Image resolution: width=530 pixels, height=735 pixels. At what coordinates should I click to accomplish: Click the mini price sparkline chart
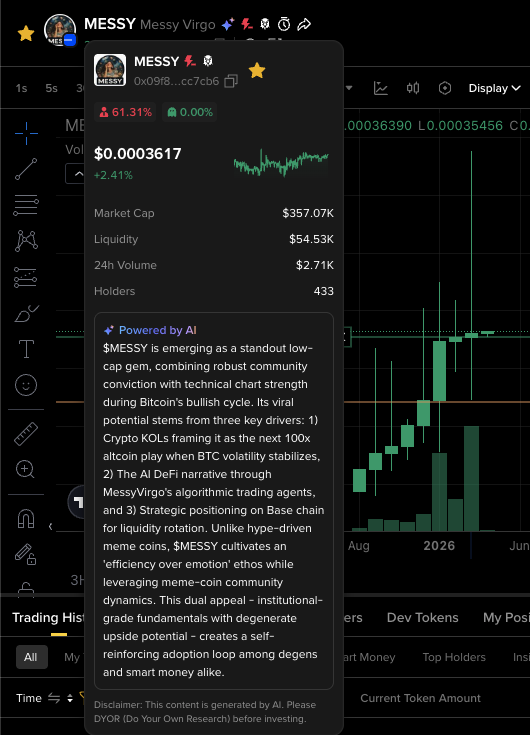point(281,163)
